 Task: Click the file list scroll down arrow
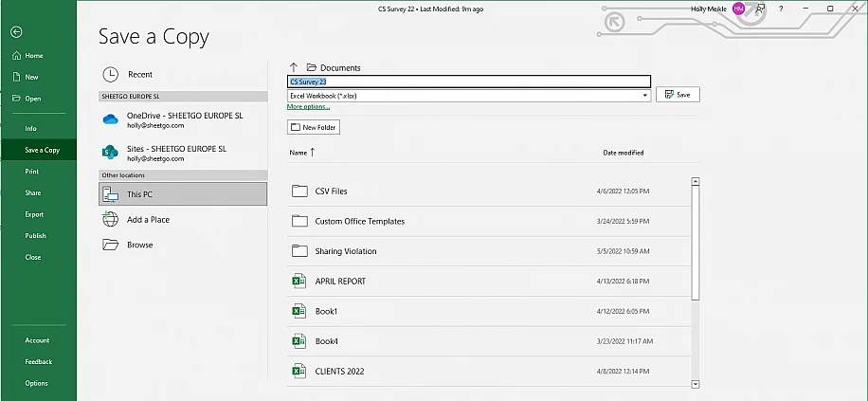point(696,384)
